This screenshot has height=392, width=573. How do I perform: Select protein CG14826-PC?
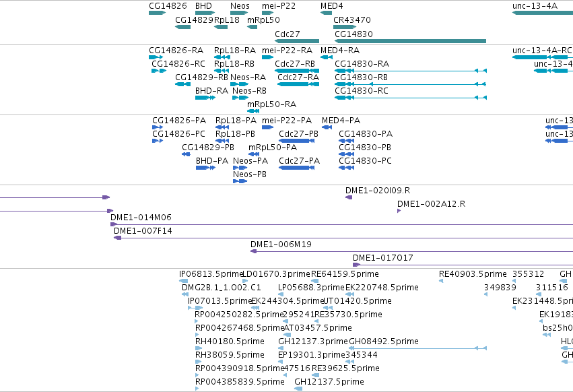pyautogui.click(x=158, y=141)
